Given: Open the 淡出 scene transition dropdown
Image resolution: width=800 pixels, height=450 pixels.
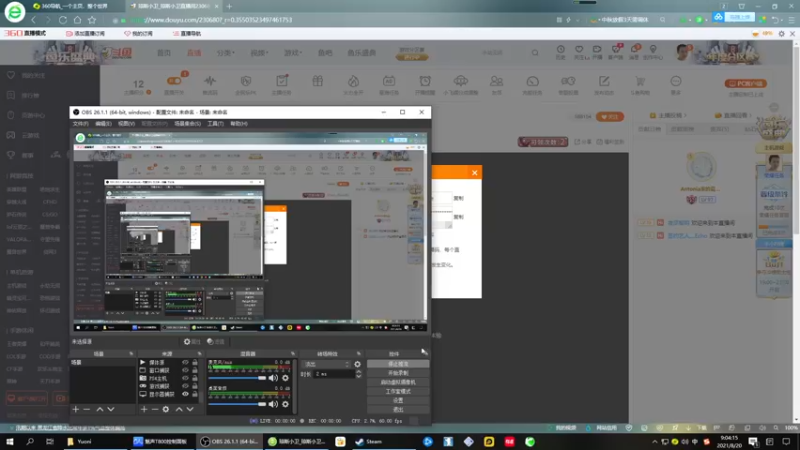Looking at the screenshot, I should click(x=327, y=364).
